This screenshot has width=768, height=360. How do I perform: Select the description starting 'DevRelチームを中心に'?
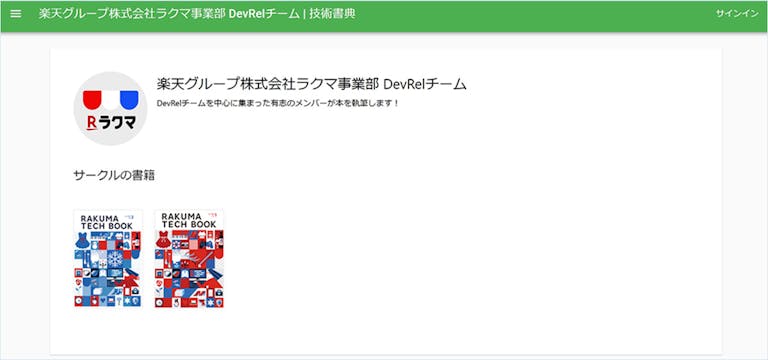278,104
